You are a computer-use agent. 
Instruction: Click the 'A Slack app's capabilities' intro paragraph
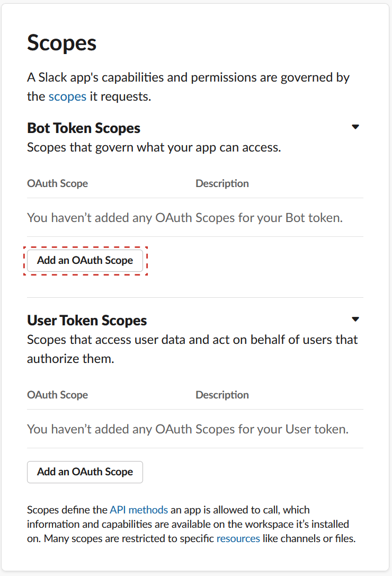click(x=188, y=87)
